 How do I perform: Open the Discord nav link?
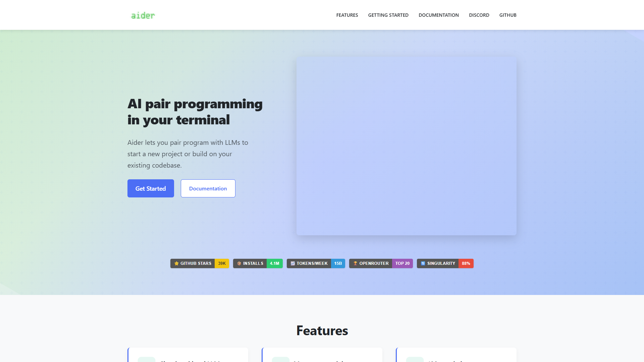tap(479, 15)
